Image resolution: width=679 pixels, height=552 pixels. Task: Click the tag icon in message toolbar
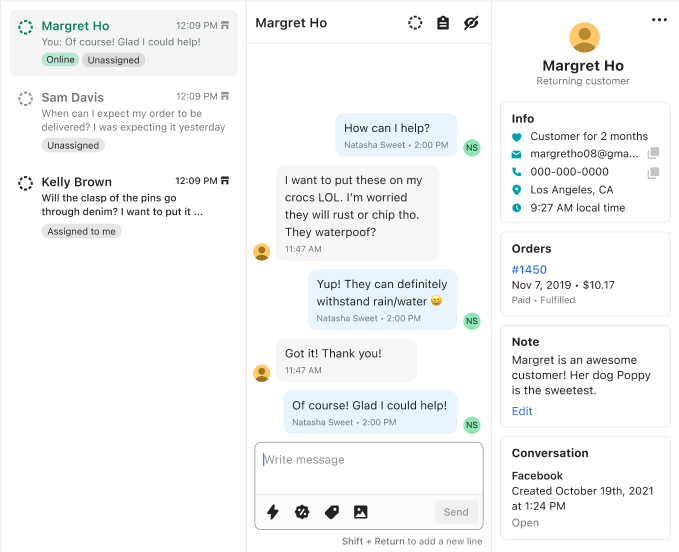tap(332, 512)
